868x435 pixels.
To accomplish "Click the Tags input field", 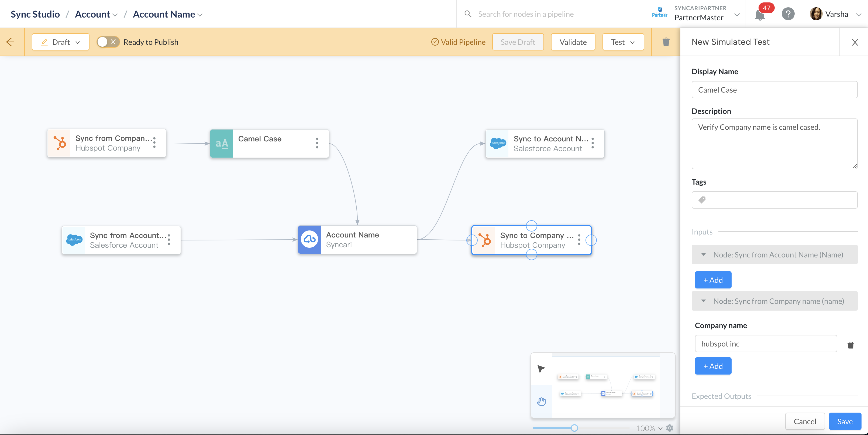I will click(x=774, y=200).
